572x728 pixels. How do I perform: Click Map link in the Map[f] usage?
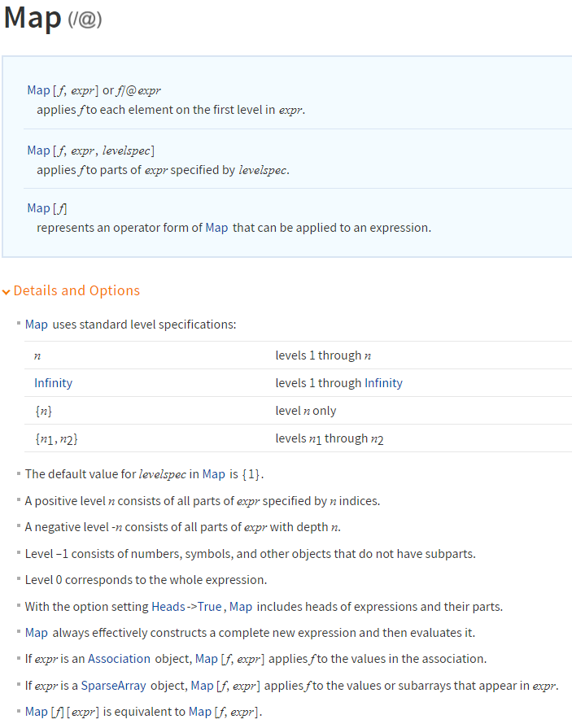(38, 208)
